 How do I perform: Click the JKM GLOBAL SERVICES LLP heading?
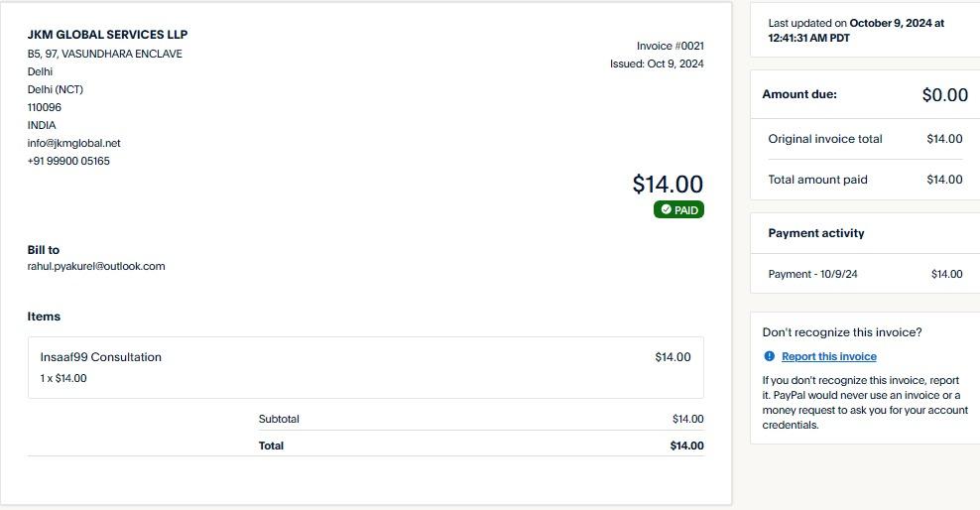[107, 35]
